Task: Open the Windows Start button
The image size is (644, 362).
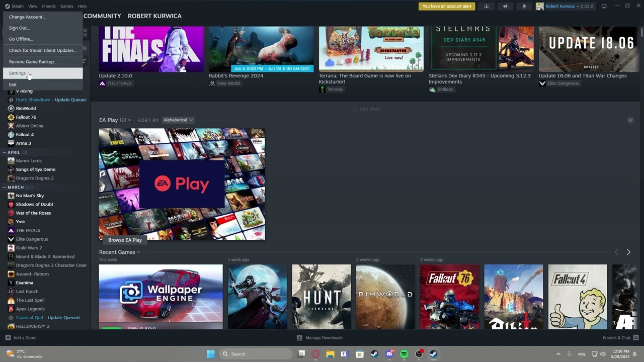Action: click(x=211, y=354)
